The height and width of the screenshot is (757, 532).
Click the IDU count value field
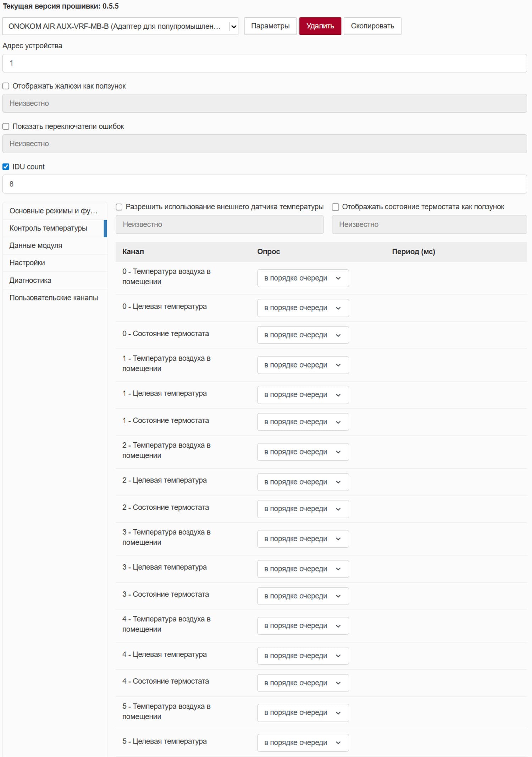click(264, 184)
